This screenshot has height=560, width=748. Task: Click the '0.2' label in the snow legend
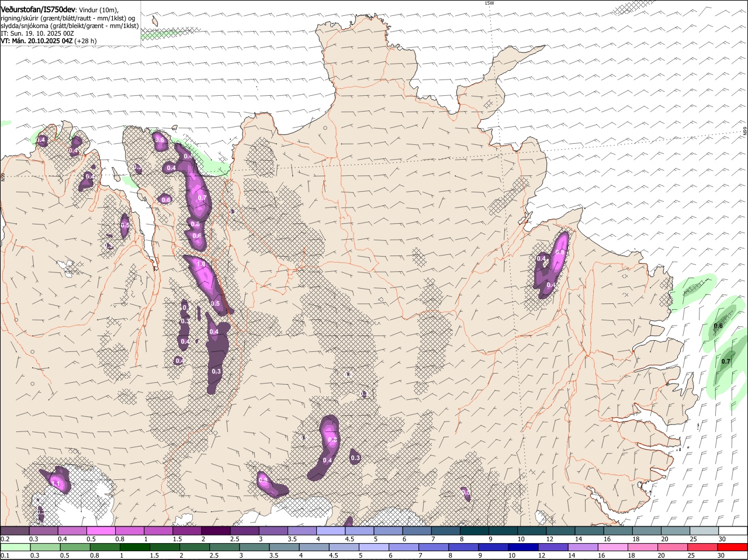click(x=5, y=538)
